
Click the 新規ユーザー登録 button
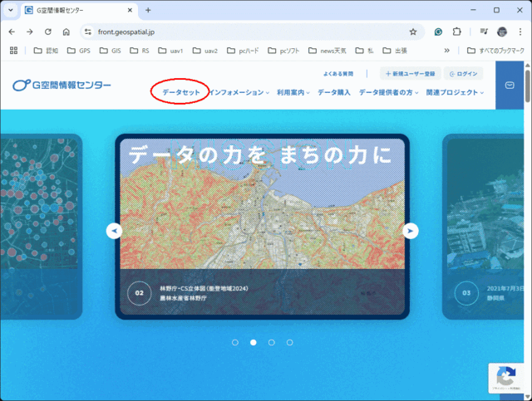409,73
